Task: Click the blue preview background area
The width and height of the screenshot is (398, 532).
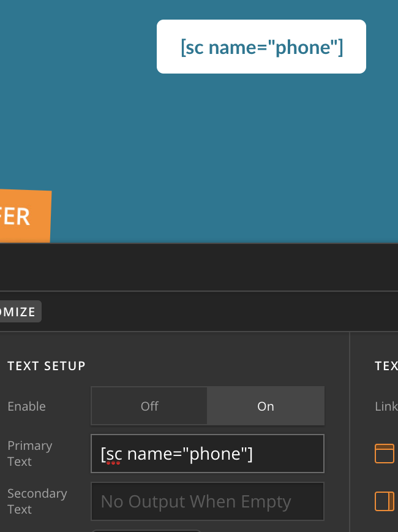Action: (199, 135)
